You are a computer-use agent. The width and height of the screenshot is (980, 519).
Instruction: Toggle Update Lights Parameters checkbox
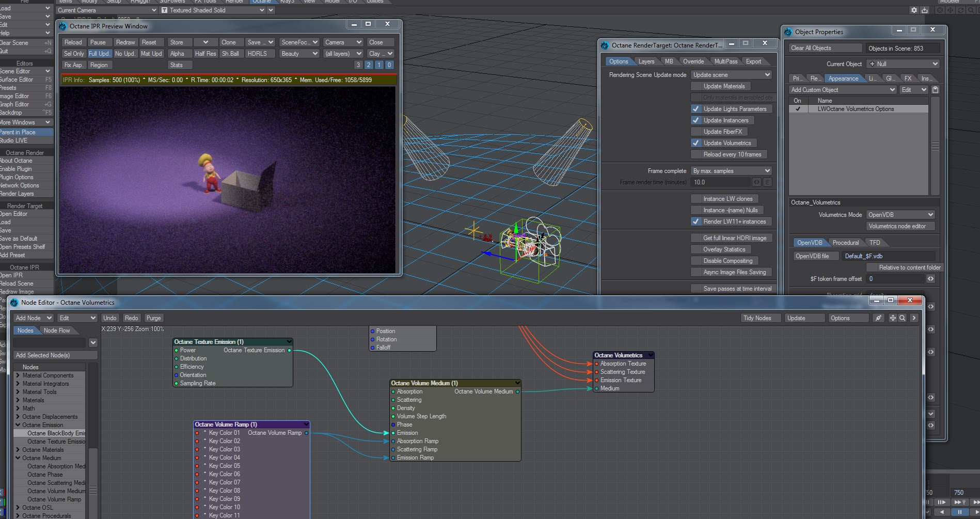[x=696, y=109]
